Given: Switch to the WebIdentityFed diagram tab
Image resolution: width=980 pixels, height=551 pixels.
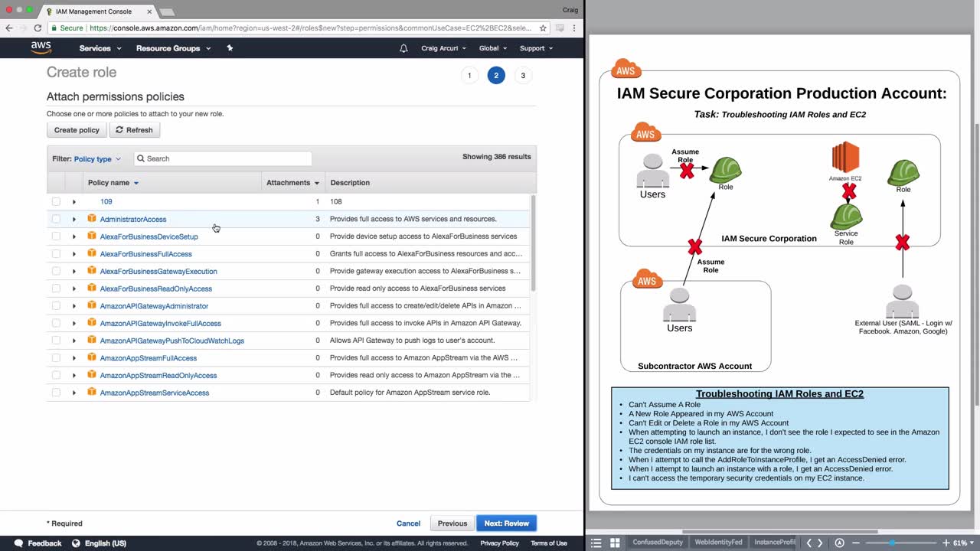Looking at the screenshot, I should coord(718,543).
